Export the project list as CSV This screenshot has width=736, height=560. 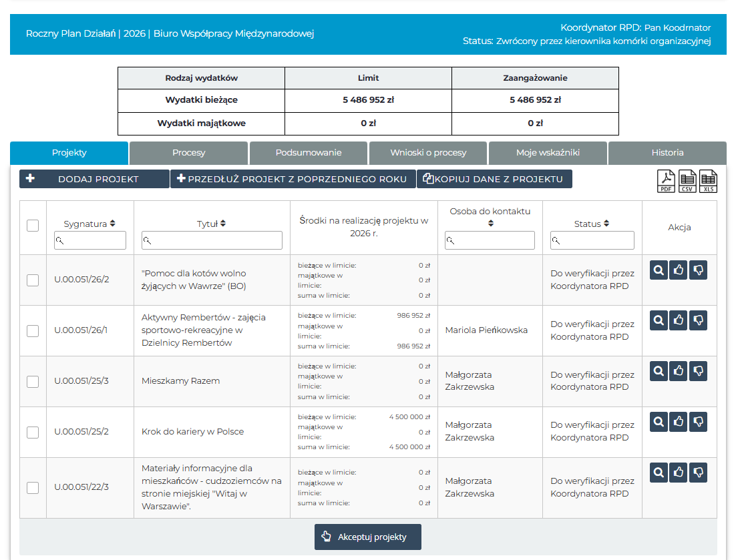(x=687, y=181)
